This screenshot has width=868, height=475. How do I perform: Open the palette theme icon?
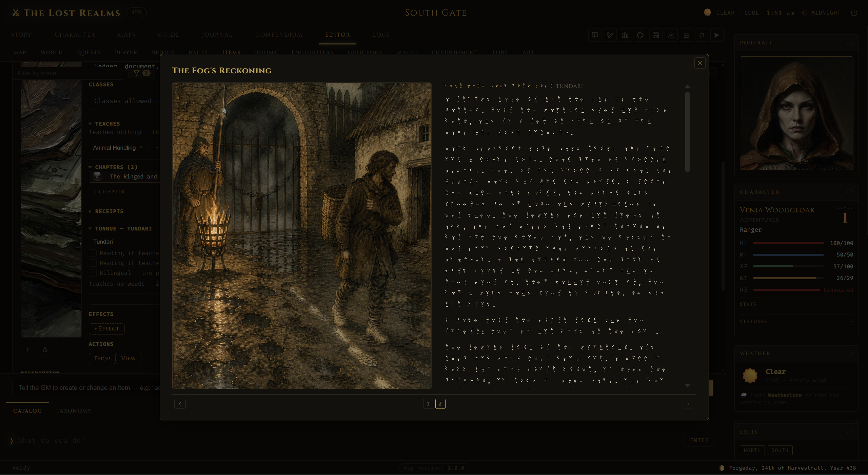point(640,35)
